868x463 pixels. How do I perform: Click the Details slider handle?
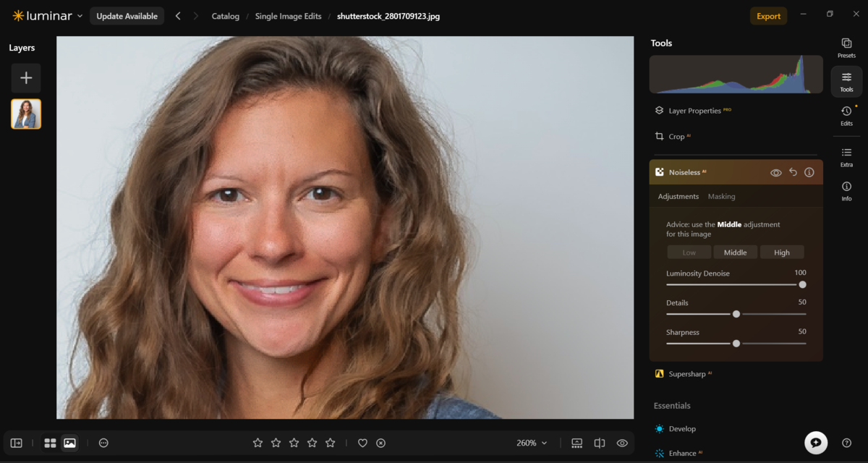736,314
